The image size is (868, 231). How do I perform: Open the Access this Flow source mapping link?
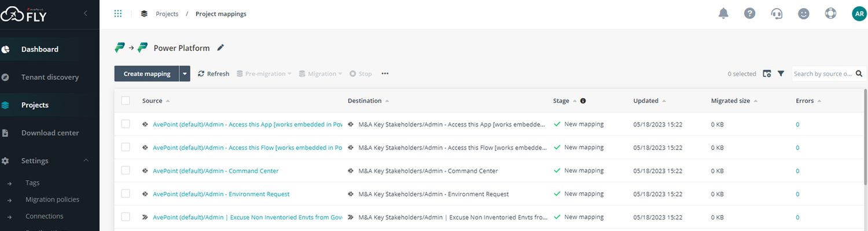point(248,147)
